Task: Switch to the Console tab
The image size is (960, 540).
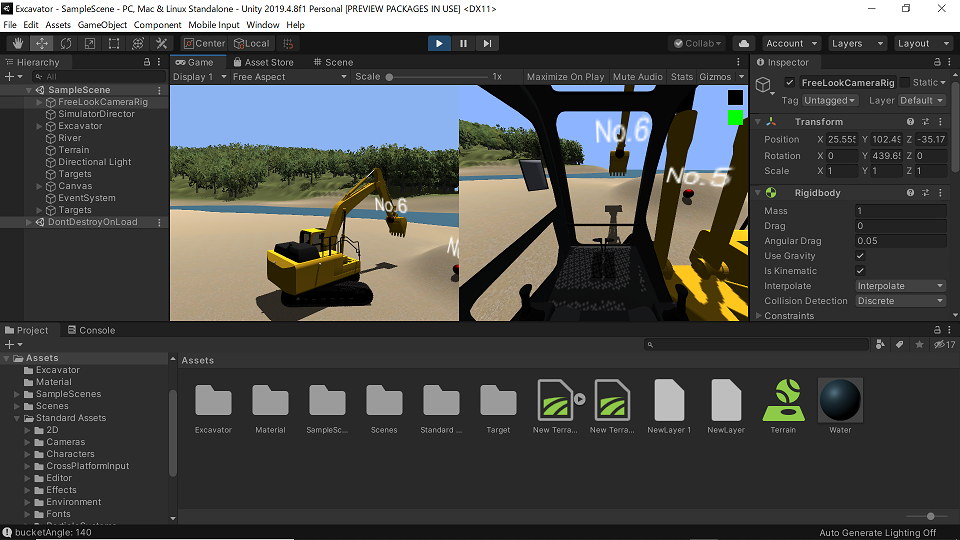Action: [91, 330]
